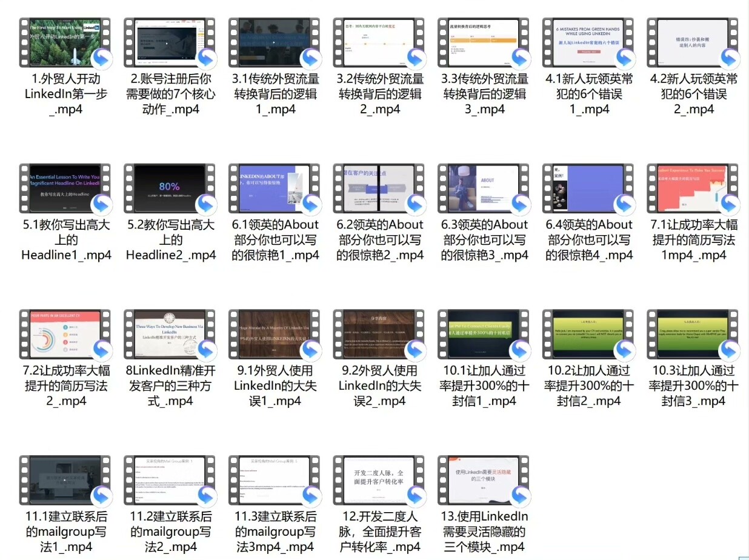This screenshot has width=749, height=560.
Task: Click file name 7.1让成功率大幅提升的简历写法1mp4_.mp4
Action: [693, 240]
